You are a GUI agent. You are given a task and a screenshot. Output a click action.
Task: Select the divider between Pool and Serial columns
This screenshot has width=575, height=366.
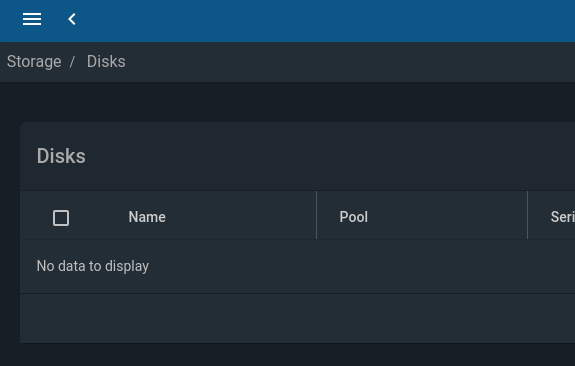coord(528,215)
